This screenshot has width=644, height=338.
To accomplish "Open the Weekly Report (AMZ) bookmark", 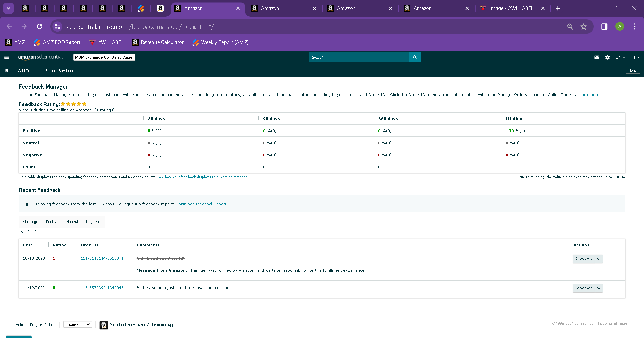I will pos(220,42).
